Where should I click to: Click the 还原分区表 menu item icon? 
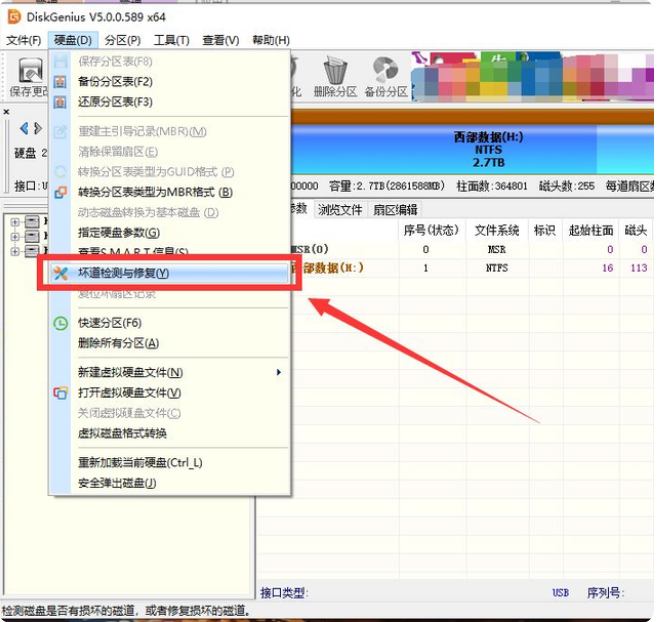click(x=60, y=102)
